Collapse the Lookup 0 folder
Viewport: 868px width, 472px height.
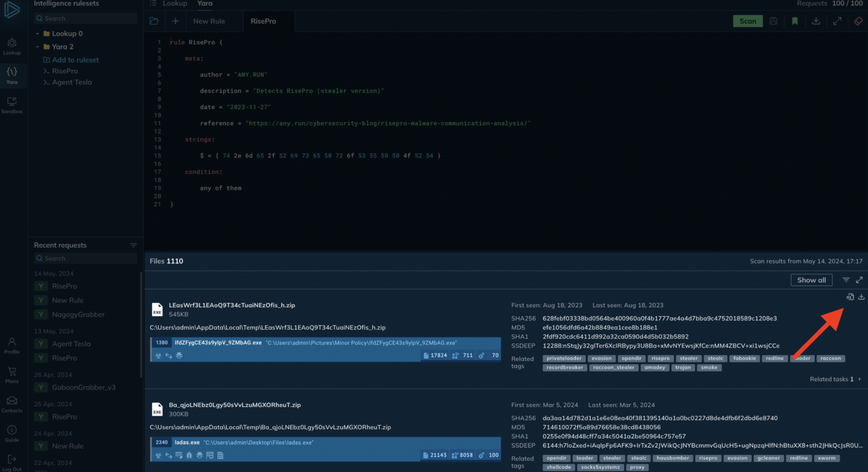point(37,33)
